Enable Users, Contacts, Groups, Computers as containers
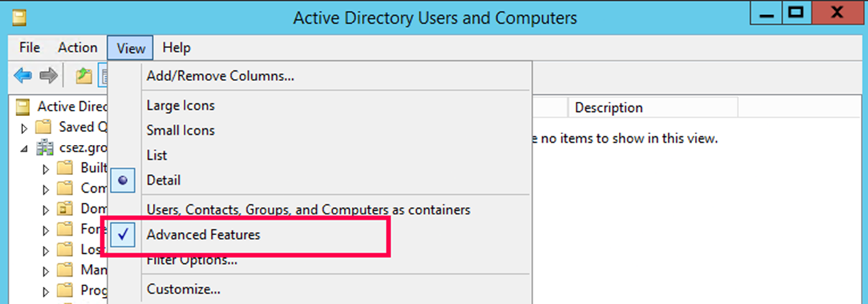Screen dimensions: 868x304 pyautogui.click(x=308, y=210)
